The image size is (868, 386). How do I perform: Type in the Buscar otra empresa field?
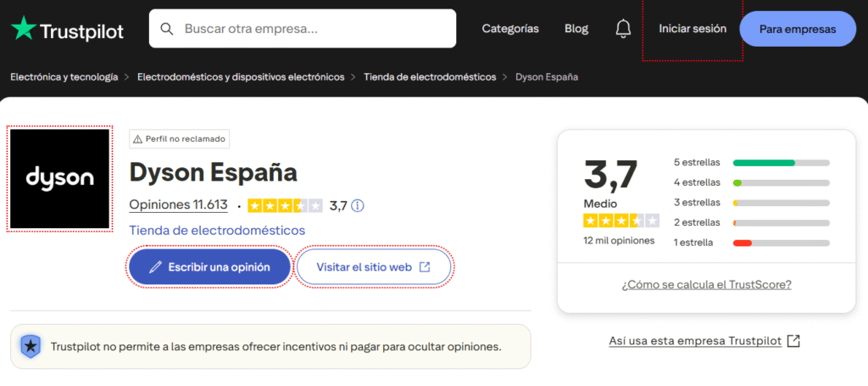click(x=314, y=29)
